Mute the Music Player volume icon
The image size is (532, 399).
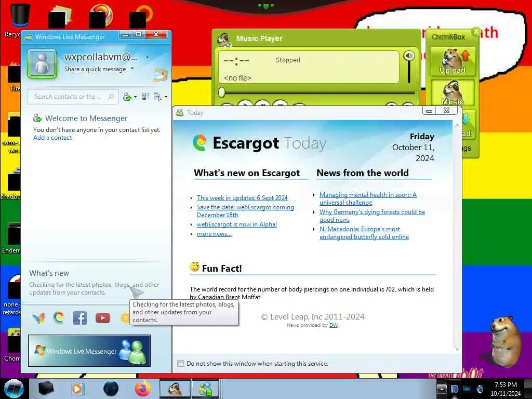click(409, 56)
